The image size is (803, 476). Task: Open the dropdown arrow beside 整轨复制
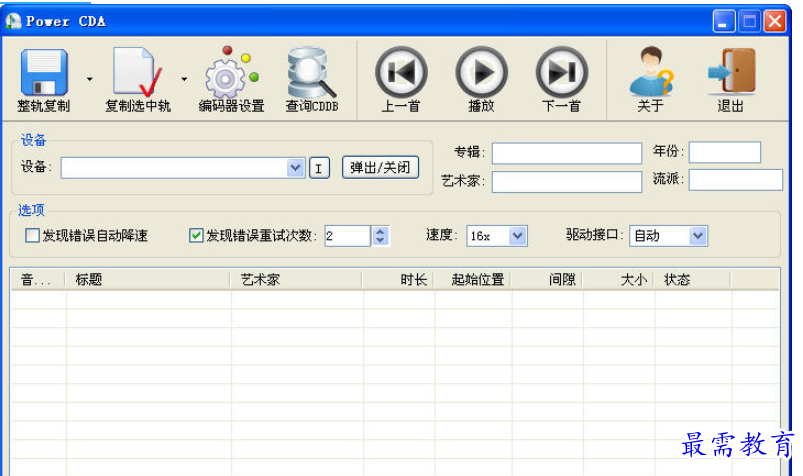(90, 79)
